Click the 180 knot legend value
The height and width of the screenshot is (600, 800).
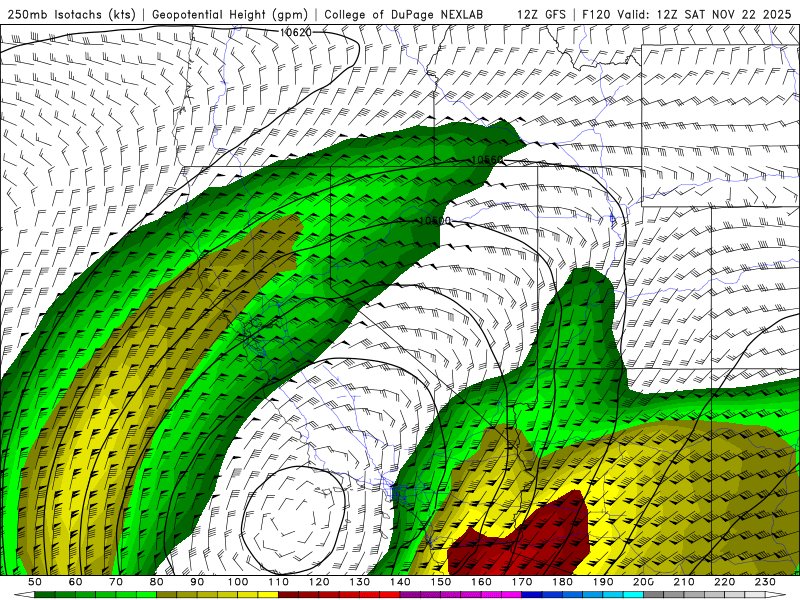click(x=563, y=582)
